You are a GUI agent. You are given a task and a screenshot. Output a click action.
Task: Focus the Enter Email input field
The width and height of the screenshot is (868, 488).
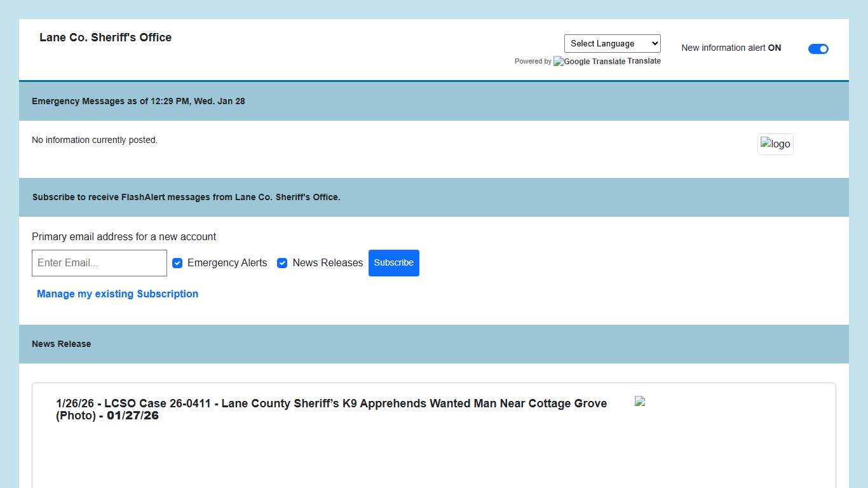(99, 263)
